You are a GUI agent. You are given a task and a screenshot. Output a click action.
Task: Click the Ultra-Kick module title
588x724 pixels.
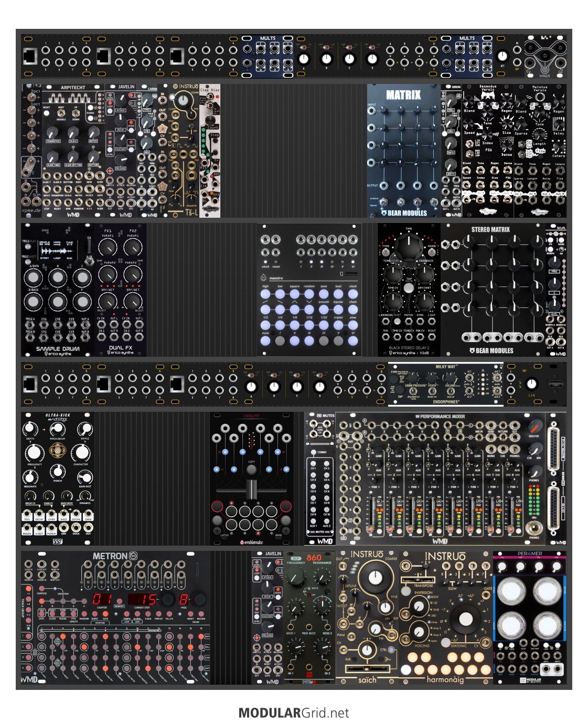(58, 416)
